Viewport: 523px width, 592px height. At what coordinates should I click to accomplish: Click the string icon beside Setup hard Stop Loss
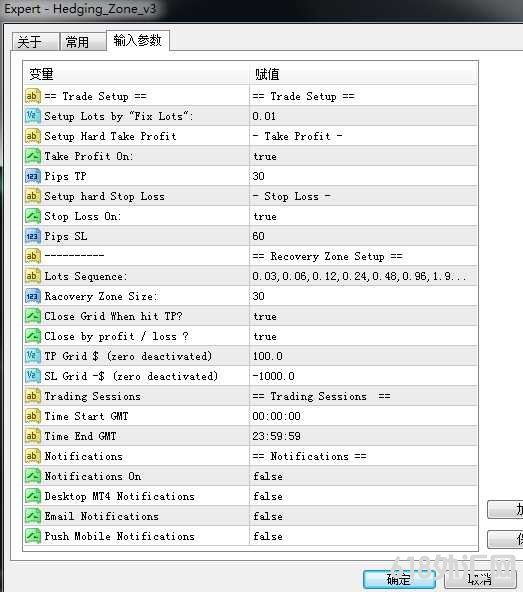coord(32,196)
